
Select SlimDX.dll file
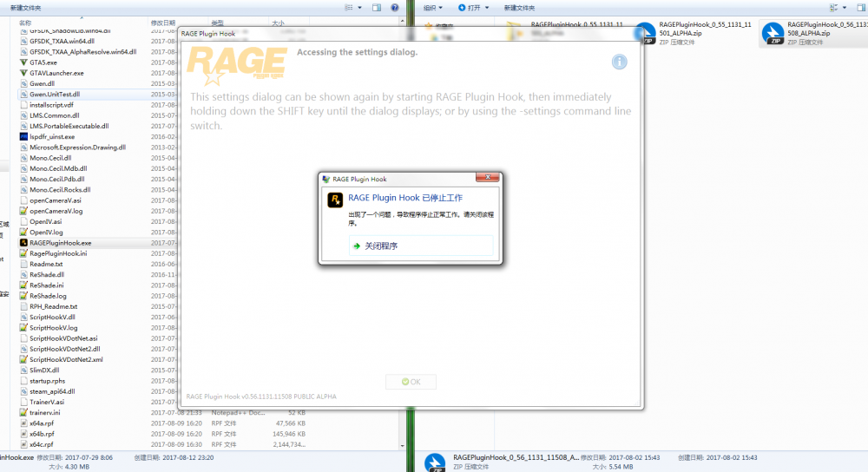44,370
